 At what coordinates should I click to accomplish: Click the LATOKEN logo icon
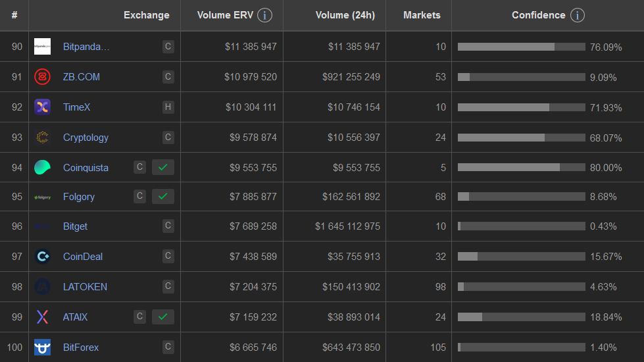[x=42, y=286]
